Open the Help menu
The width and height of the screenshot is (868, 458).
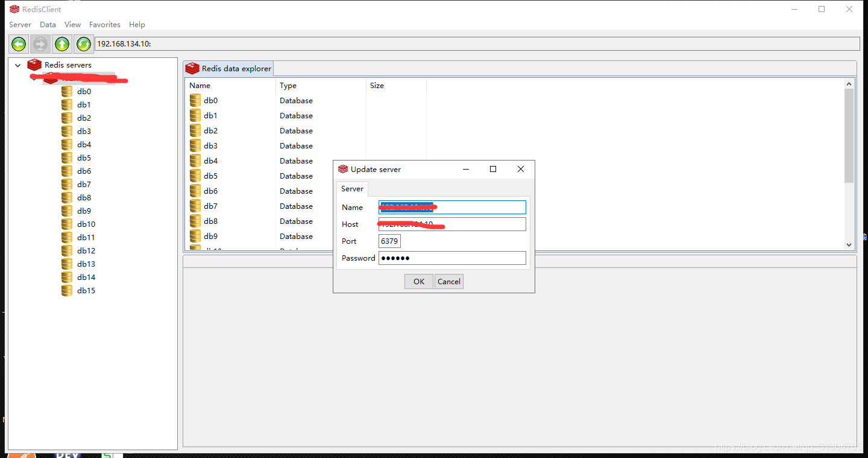coord(137,25)
